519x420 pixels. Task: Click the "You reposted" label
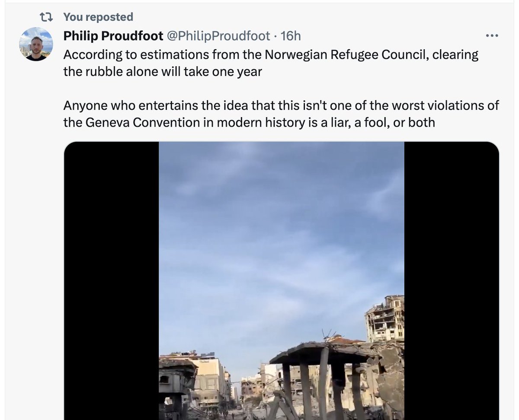[98, 17]
